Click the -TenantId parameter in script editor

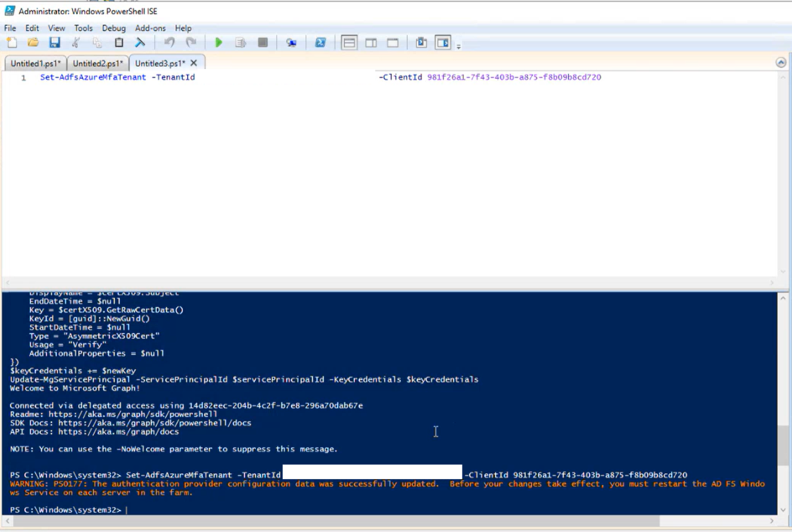(173, 77)
